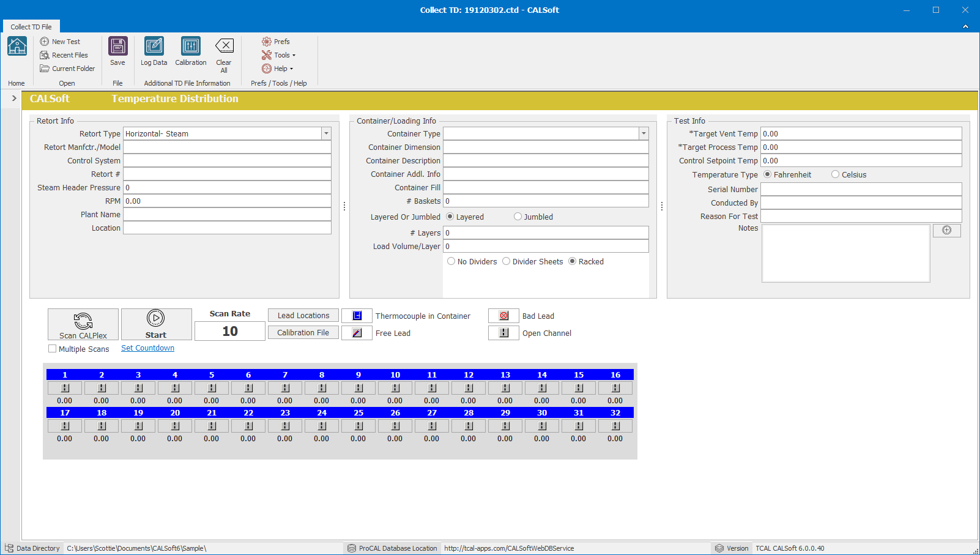980x555 pixels.
Task: Open the Log Data tool
Action: 154,51
